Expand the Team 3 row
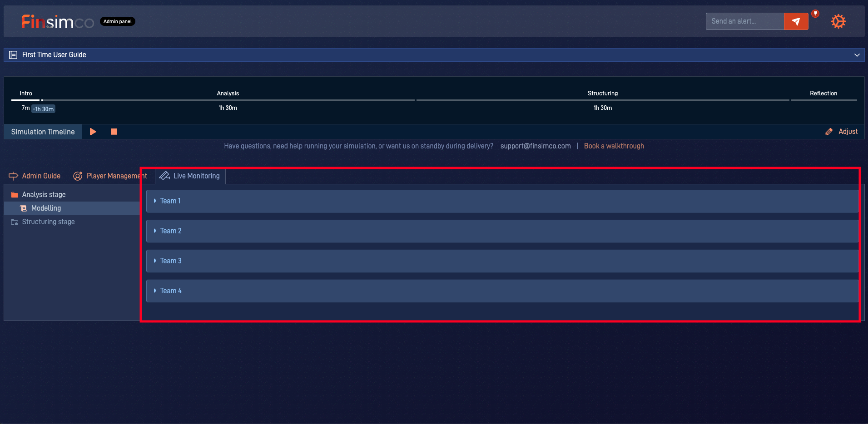Viewport: 868px width, 424px height. pyautogui.click(x=502, y=261)
